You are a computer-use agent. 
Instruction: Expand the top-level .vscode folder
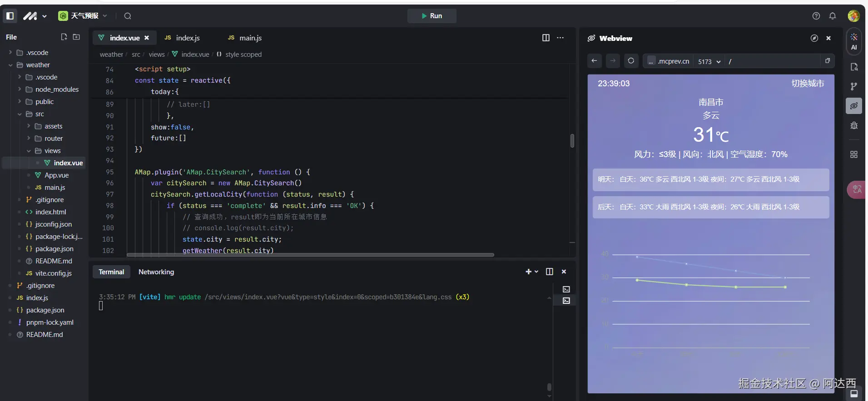[x=10, y=53]
